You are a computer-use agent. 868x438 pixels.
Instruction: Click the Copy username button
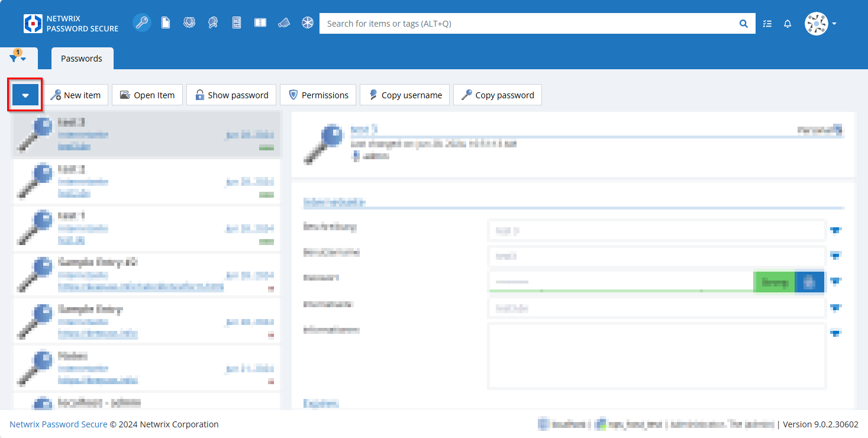[x=405, y=95]
